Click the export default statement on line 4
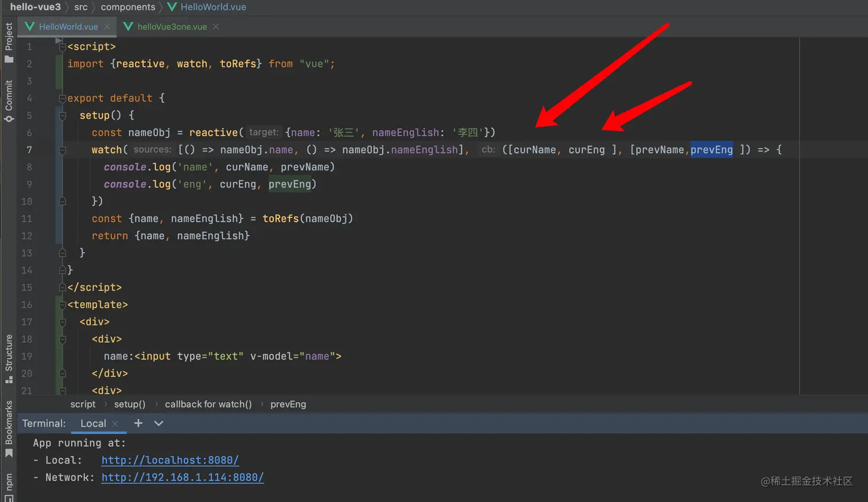The height and width of the screenshot is (502, 868). coord(110,98)
